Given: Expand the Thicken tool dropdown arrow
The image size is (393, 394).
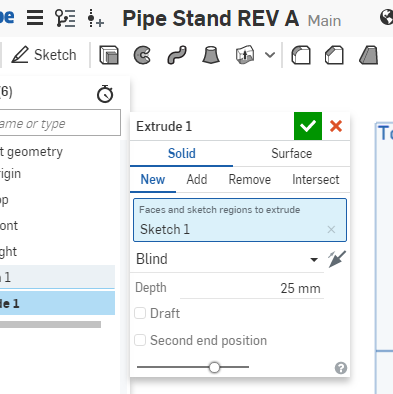Looking at the screenshot, I should (270, 55).
